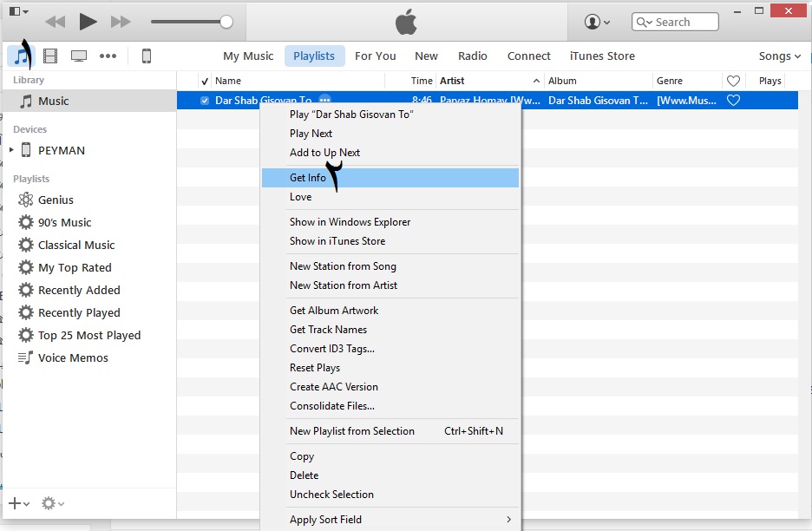
Task: Open the Music library icon
Action: click(21, 56)
